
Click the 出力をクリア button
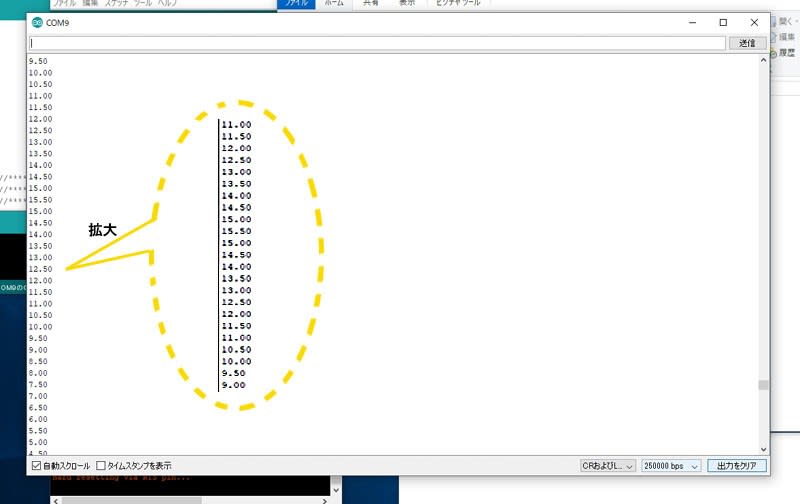737,466
